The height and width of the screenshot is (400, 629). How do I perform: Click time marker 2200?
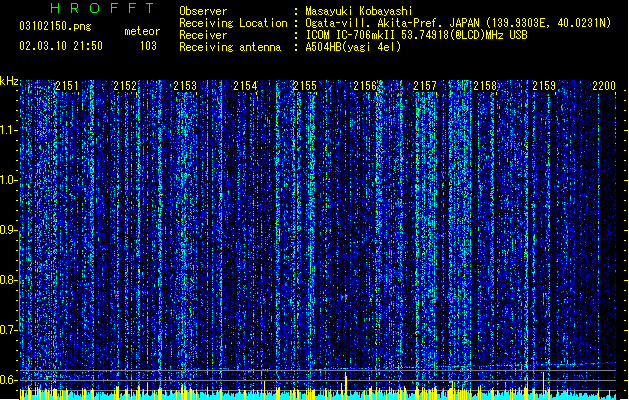(x=604, y=86)
